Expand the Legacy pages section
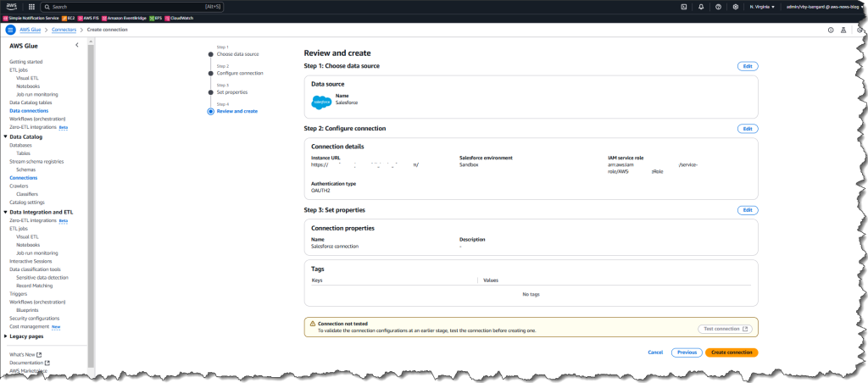The image size is (868, 383). coord(6,336)
